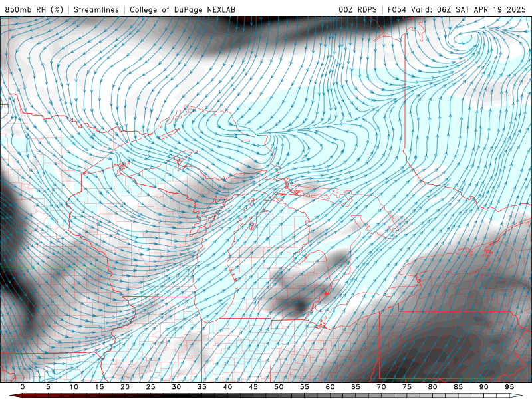Click the '70' value on color scale

pos(381,387)
